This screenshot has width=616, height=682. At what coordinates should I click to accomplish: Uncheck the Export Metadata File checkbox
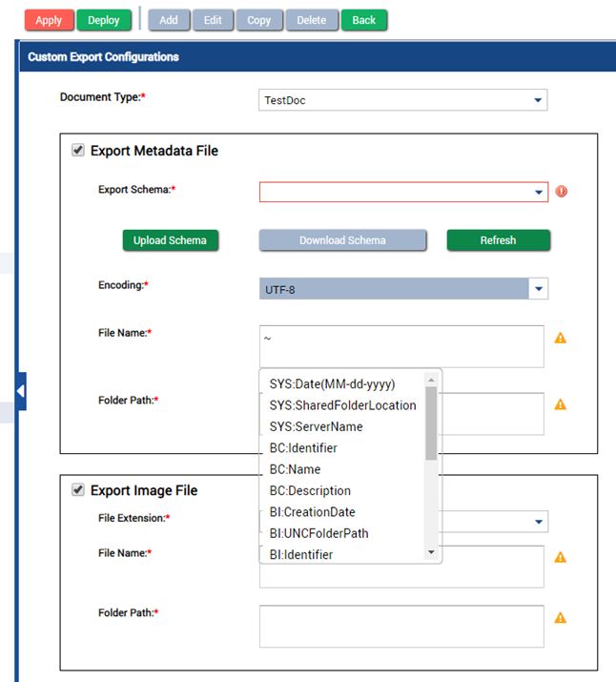tap(77, 151)
